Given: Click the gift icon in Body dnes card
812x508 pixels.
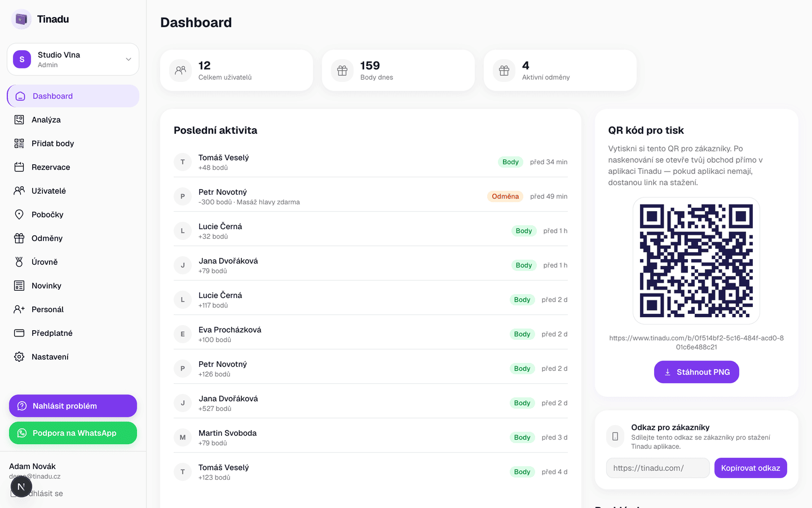Looking at the screenshot, I should click(342, 71).
